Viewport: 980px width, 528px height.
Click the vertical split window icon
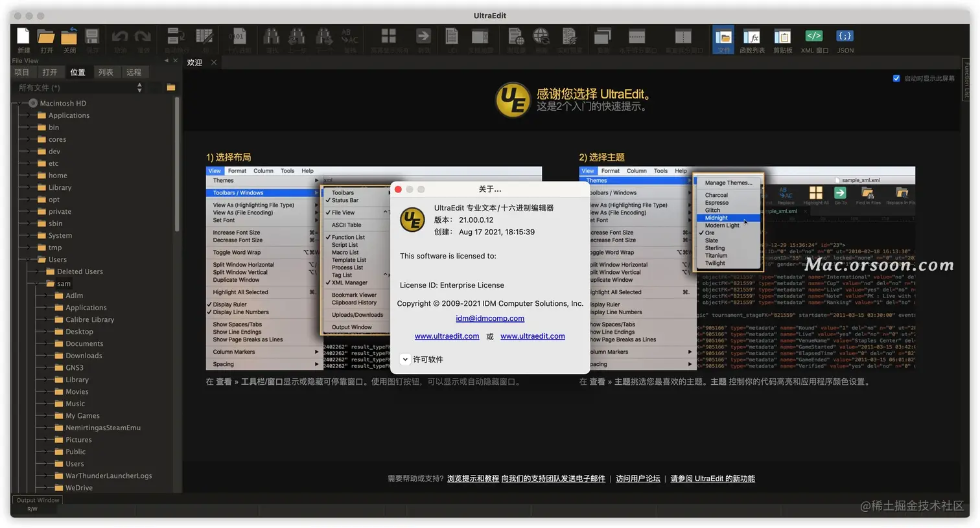(683, 36)
